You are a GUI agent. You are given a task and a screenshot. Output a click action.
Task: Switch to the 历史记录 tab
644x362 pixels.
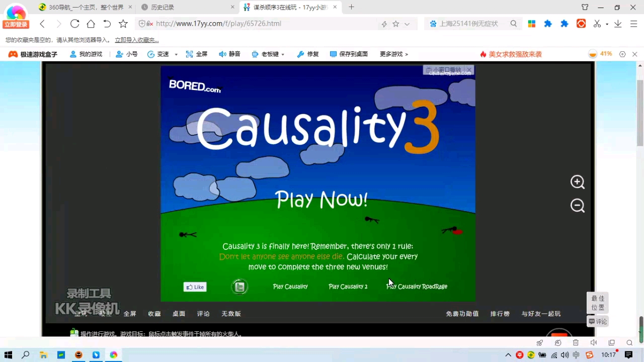(187, 7)
